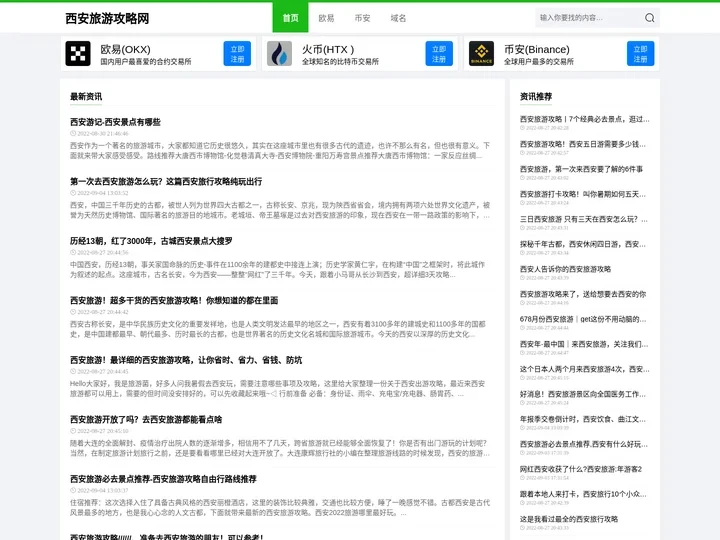Click 国内用户最喜爱的合约交易所 subtitle
This screenshot has height=540, width=720.
pos(146,62)
